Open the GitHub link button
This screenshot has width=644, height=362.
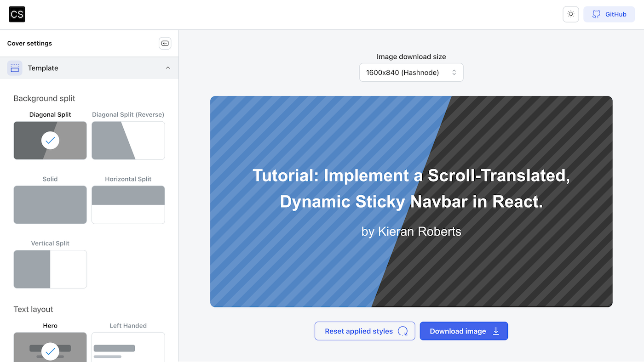click(x=609, y=14)
